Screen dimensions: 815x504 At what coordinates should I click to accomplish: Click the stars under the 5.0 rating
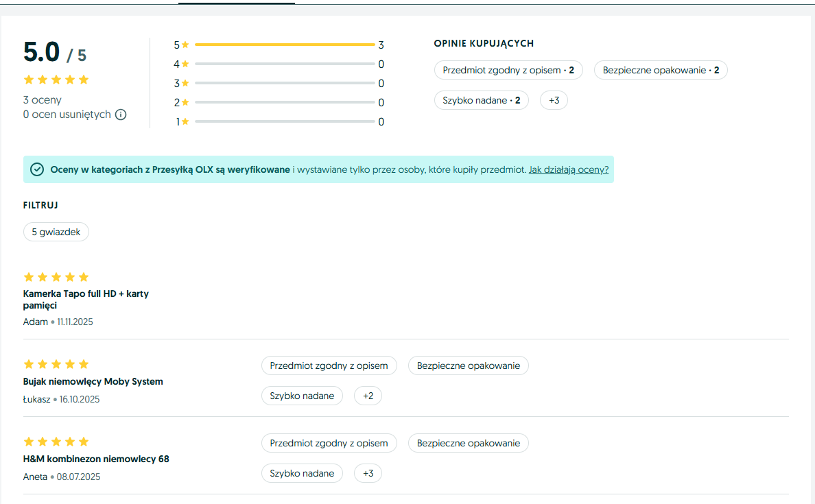pyautogui.click(x=56, y=80)
